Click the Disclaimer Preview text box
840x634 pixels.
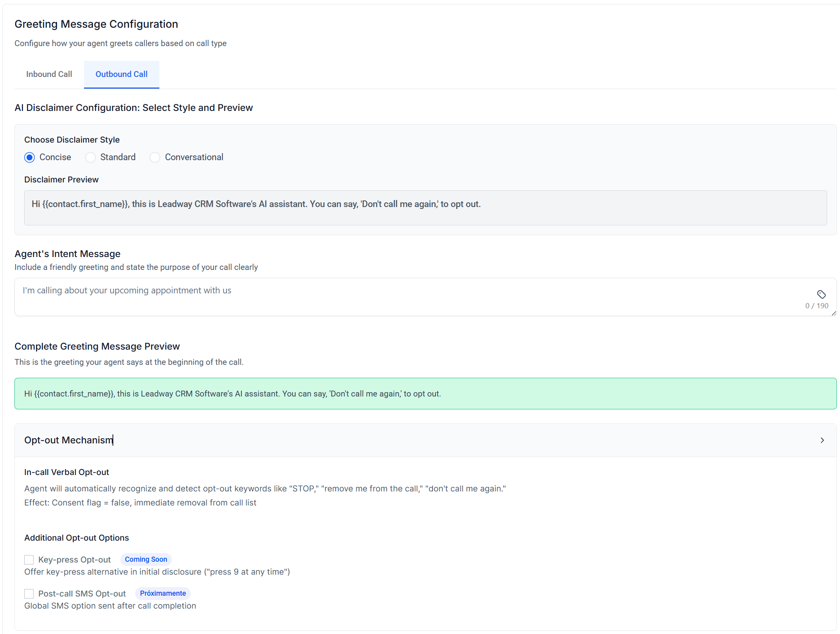425,207
